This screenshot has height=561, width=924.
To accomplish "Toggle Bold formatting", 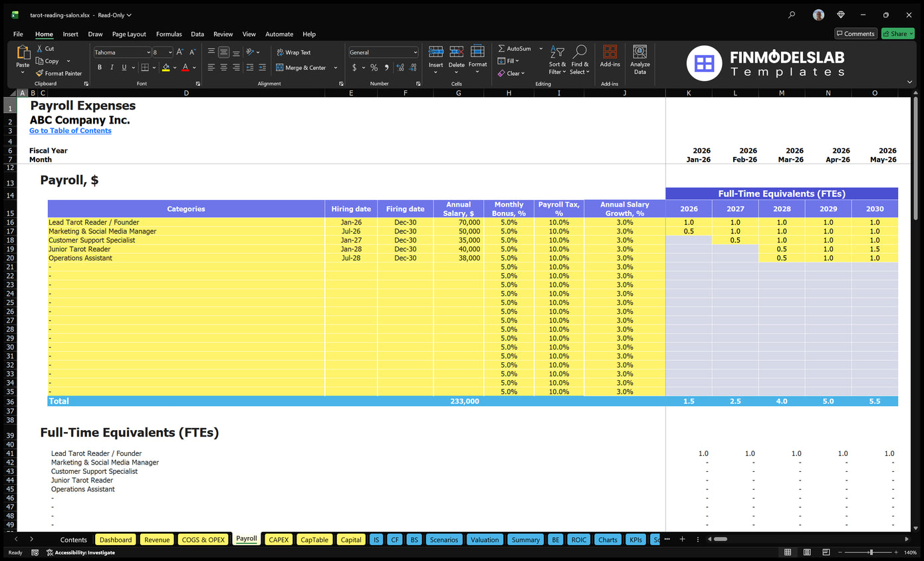I will 100,68.
